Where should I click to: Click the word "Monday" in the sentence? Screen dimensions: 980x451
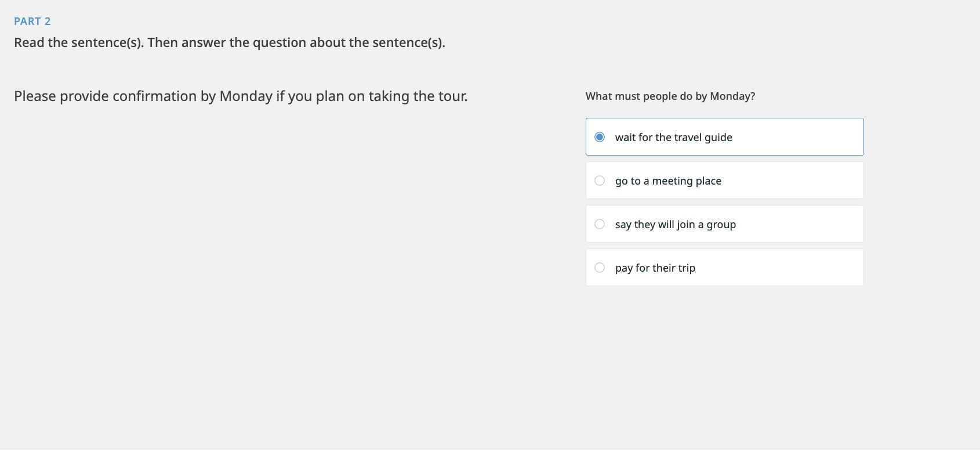pos(246,96)
